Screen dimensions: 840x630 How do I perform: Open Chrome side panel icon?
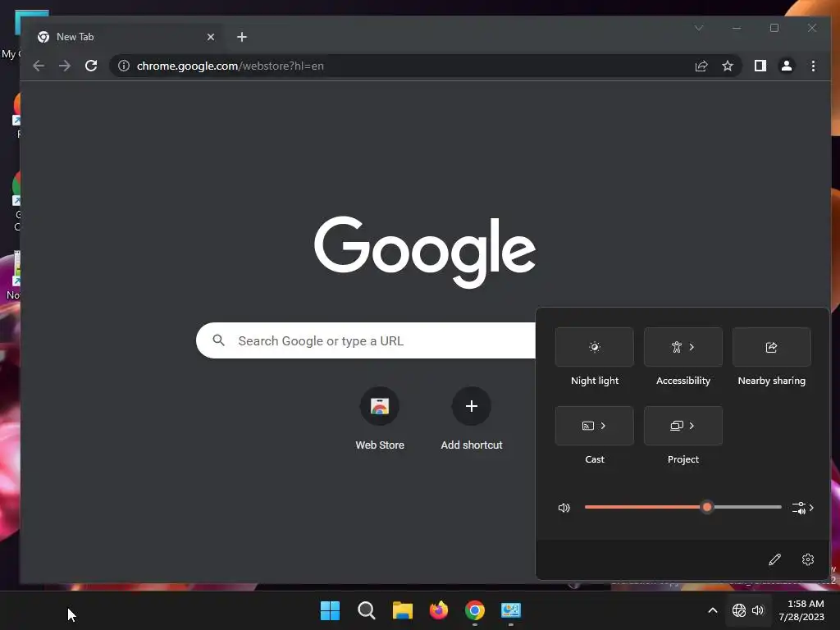click(760, 66)
